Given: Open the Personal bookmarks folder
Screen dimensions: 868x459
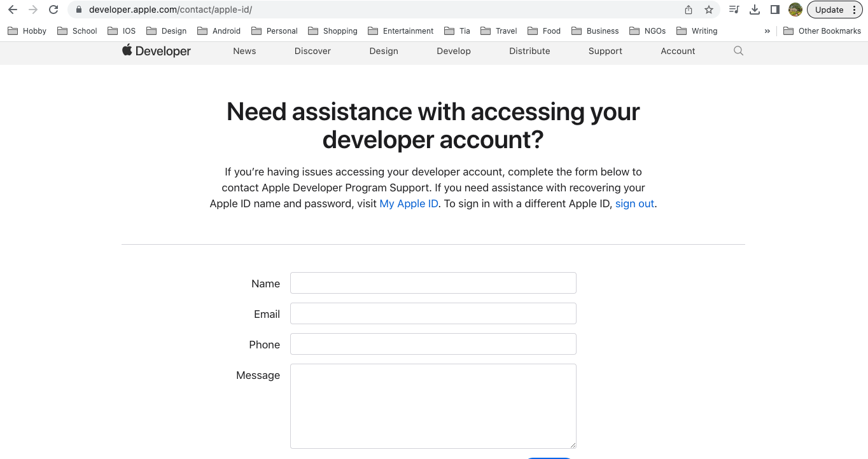Looking at the screenshot, I should click(x=274, y=31).
